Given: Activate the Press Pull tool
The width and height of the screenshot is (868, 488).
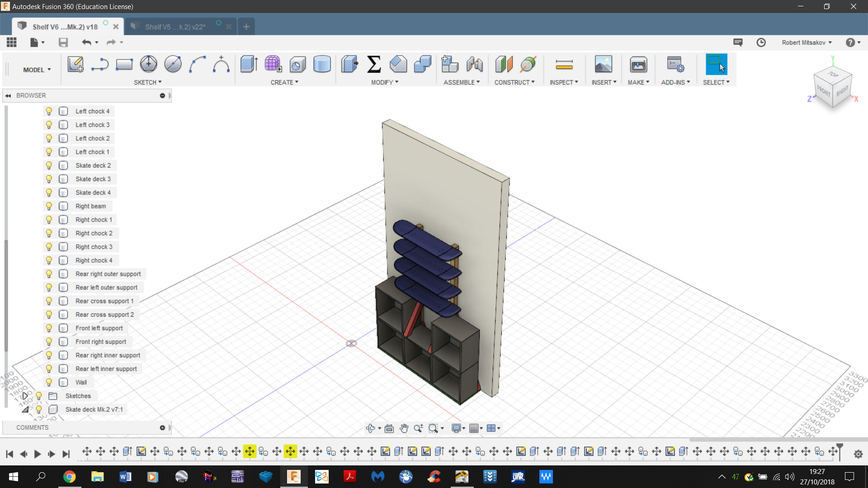Looking at the screenshot, I should [x=349, y=64].
